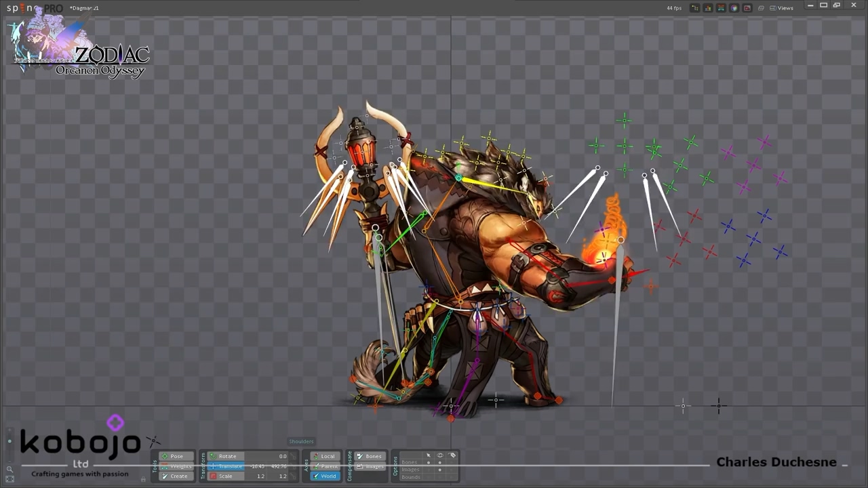Click the bone hierarchy icon in top bar
The height and width of the screenshot is (488, 868).
point(695,8)
